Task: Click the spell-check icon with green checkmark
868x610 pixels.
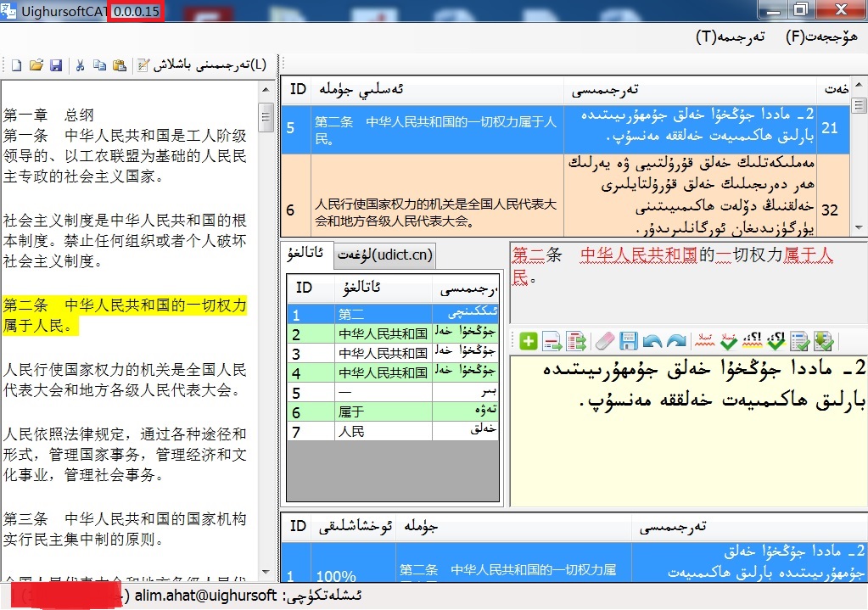Action: point(729,341)
